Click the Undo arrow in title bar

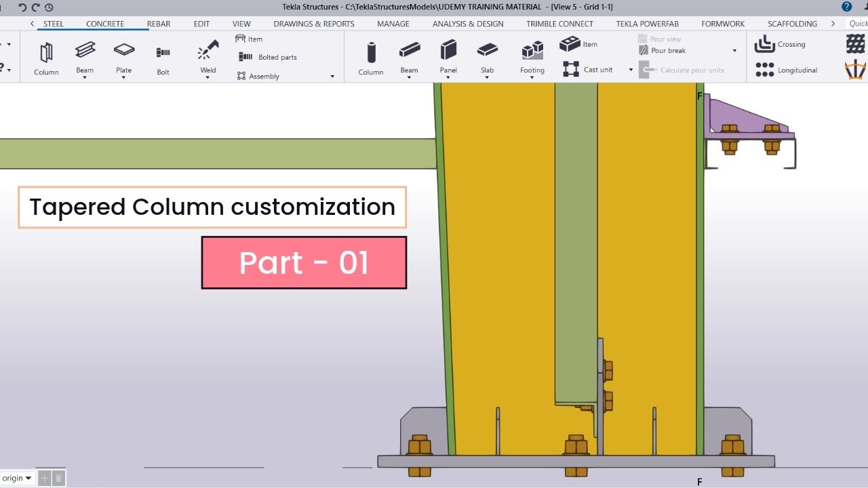[23, 7]
